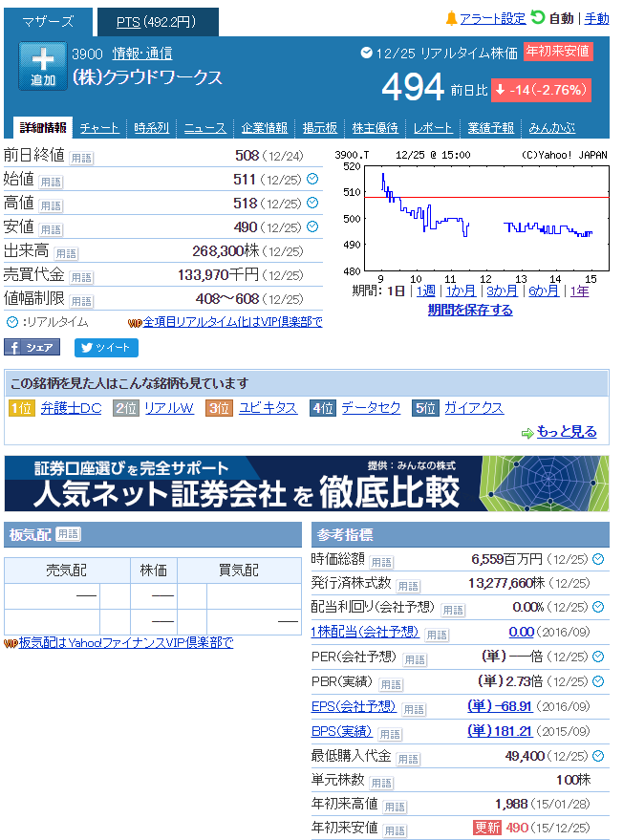Click the plus 追加 add-to-portfolio button
Image resolution: width=623 pixels, height=840 pixels.
tap(43, 66)
